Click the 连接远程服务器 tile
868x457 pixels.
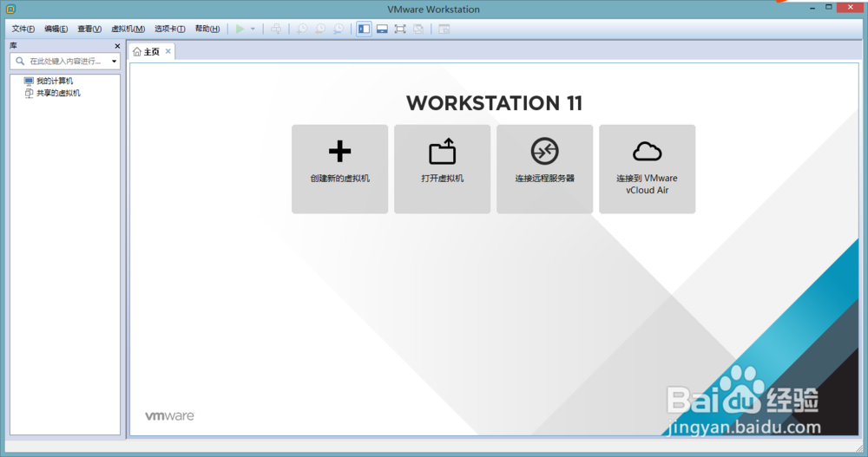pos(545,169)
